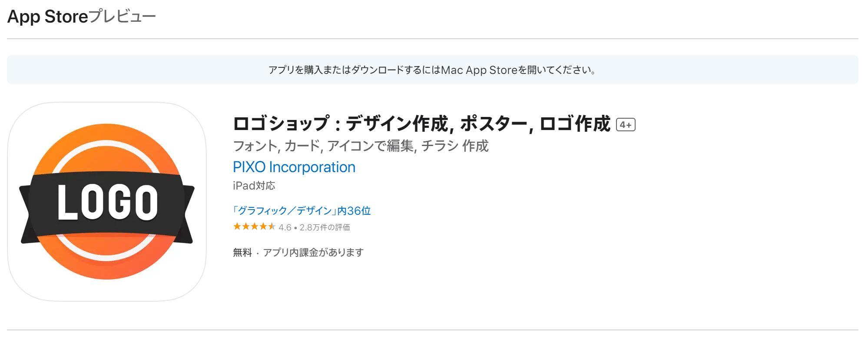Select the third star in the rating

coord(255,226)
